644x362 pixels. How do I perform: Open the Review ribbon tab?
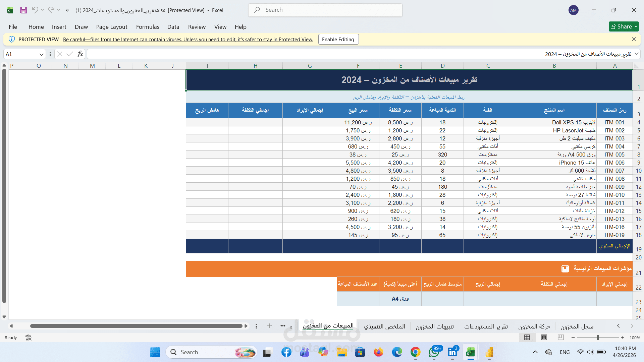point(197,27)
